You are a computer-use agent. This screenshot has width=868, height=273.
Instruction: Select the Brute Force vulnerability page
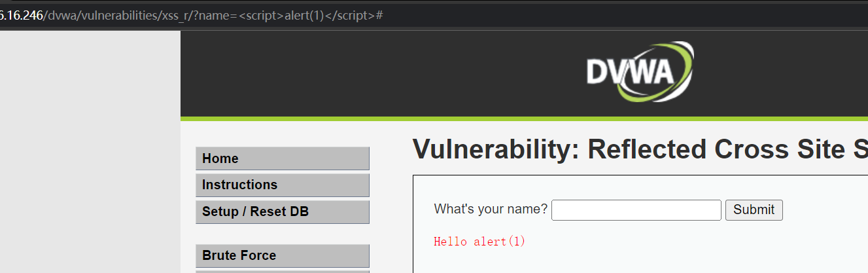[x=283, y=256]
